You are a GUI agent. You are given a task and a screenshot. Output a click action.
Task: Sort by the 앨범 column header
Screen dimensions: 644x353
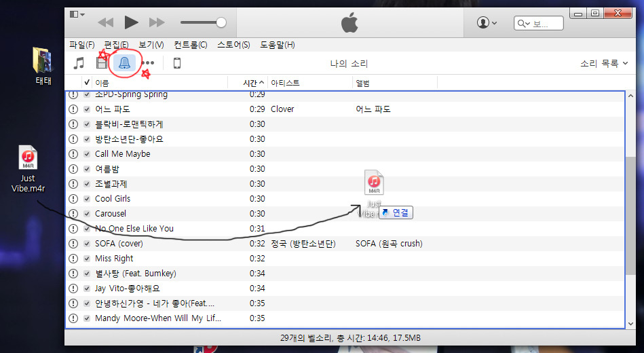pyautogui.click(x=362, y=83)
